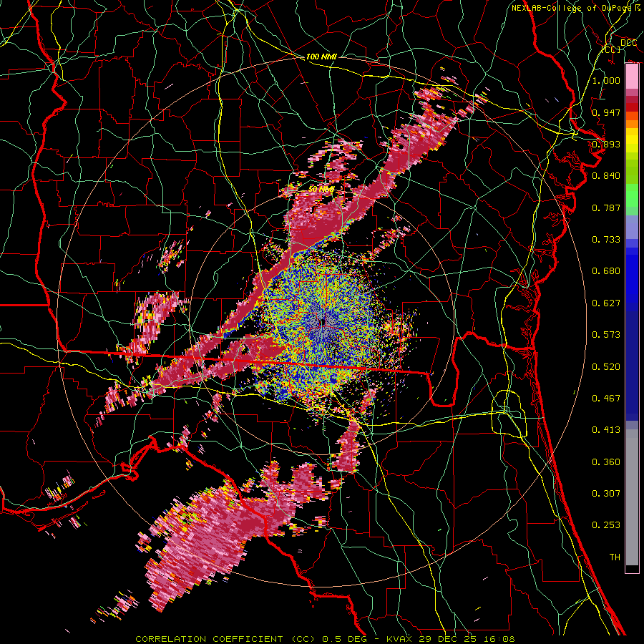Click the 100 NMI range ring label
The height and width of the screenshot is (644, 644).
pyautogui.click(x=321, y=57)
